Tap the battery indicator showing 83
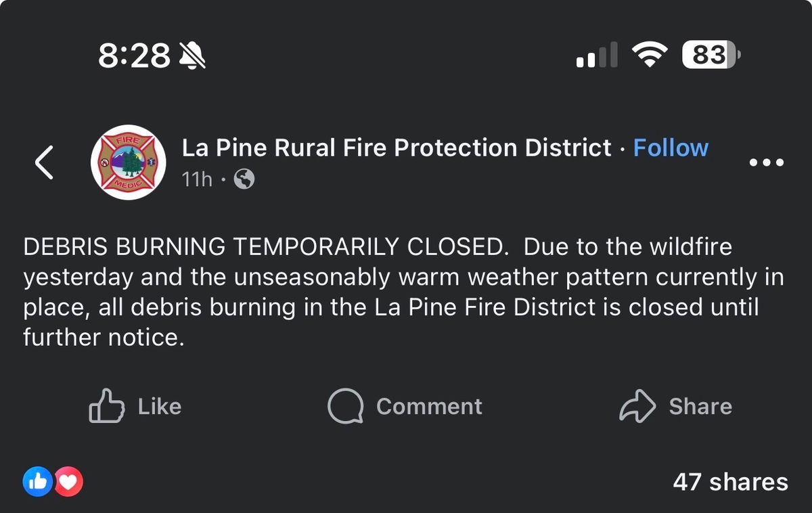 (x=711, y=55)
